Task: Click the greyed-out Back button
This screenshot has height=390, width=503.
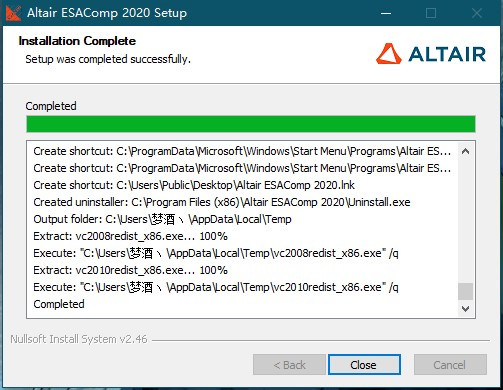Action: pyautogui.click(x=289, y=365)
